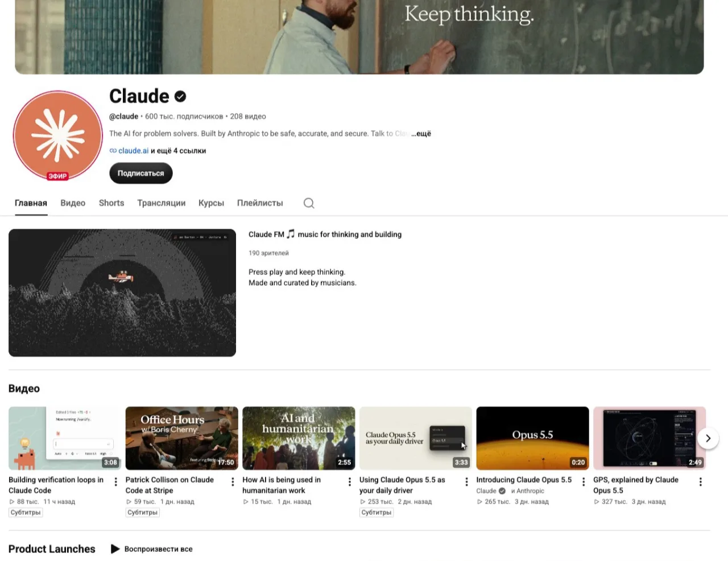The height and width of the screenshot is (561, 728).
Task: Open the Office Hours w/ Boris Cherny thumbnail
Action: pyautogui.click(x=182, y=438)
